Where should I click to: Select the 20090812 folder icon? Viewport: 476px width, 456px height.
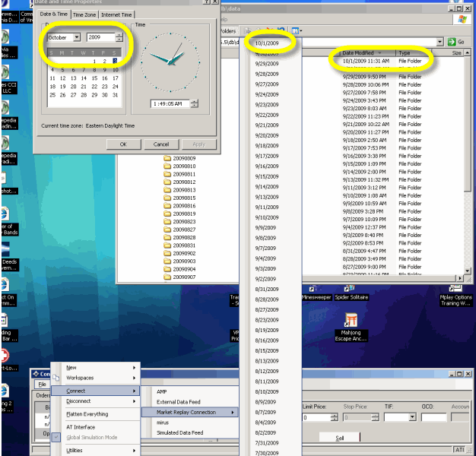point(167,182)
